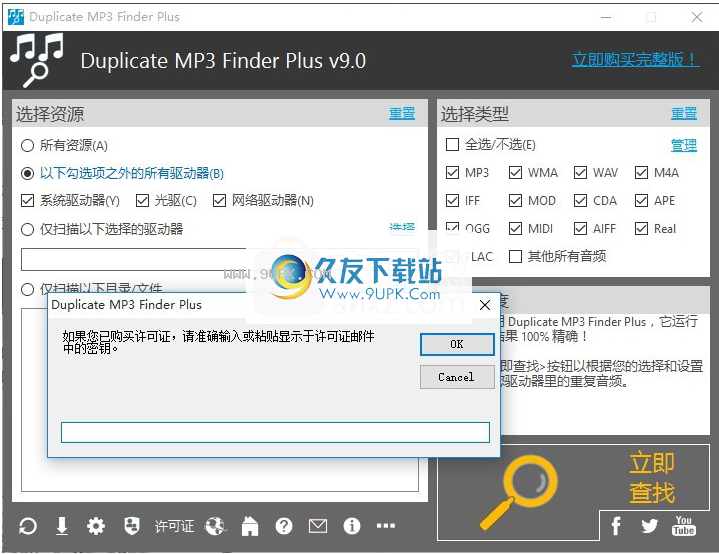Image resolution: width=719 pixels, height=554 pixels.
Task: Click the home icon
Action: 250,526
